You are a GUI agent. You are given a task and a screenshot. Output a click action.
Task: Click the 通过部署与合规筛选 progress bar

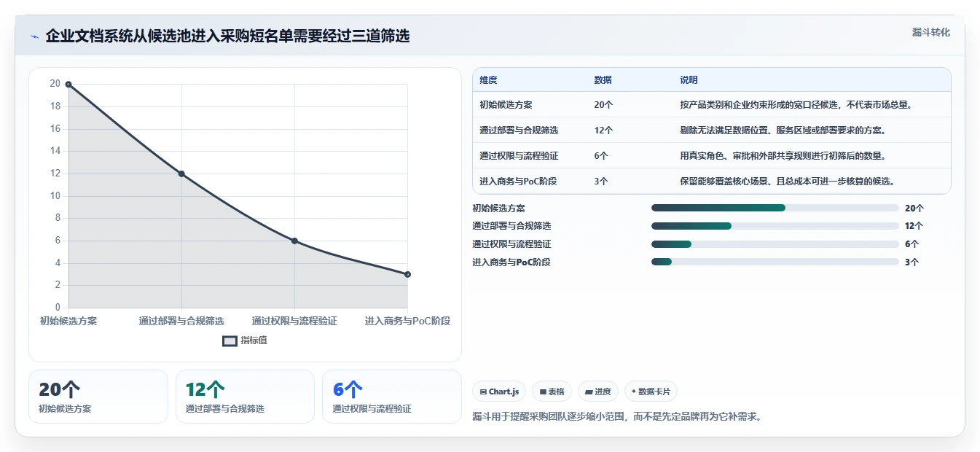pyautogui.click(x=775, y=226)
